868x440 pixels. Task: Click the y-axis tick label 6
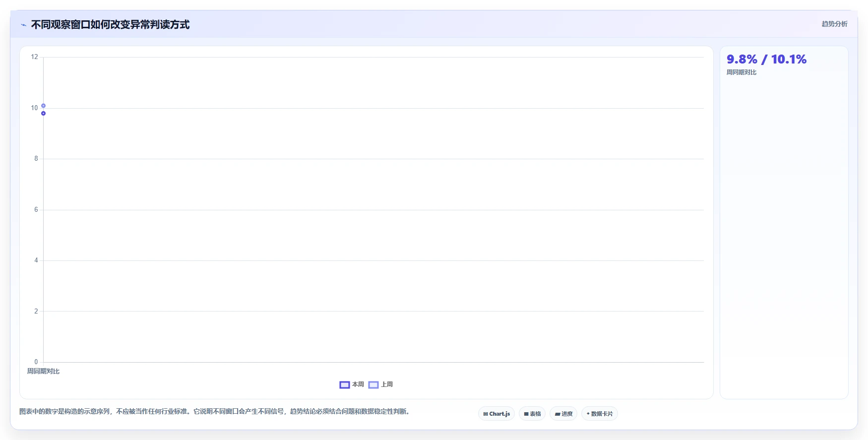[36, 210]
